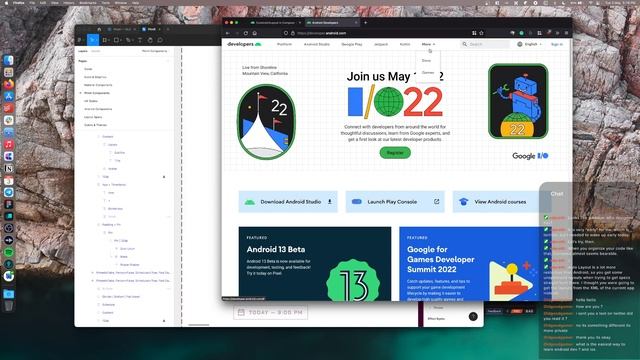Reload the page in Firefox
The height and width of the screenshot is (360, 640).
tap(246, 33)
